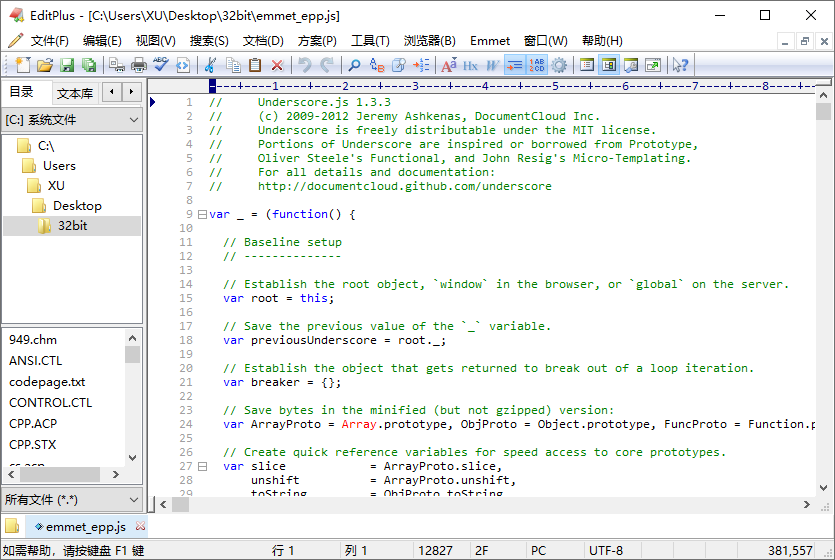
Task: Open the Font settings icon
Action: click(448, 65)
